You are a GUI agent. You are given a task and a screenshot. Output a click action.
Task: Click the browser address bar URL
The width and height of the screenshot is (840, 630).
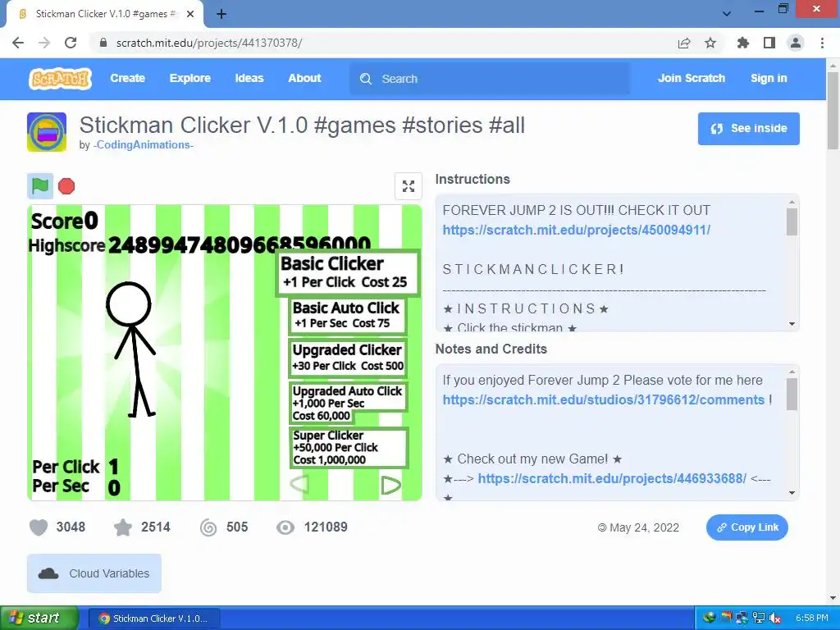point(209,43)
